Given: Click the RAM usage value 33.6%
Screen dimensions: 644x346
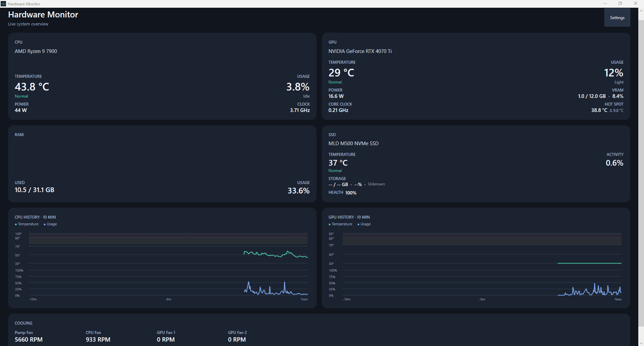Looking at the screenshot, I should click(299, 191).
